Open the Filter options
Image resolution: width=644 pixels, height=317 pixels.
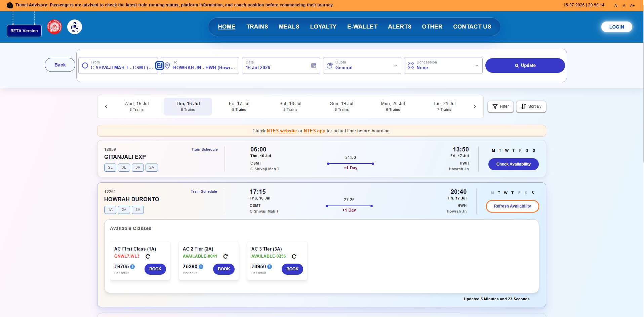(x=500, y=106)
